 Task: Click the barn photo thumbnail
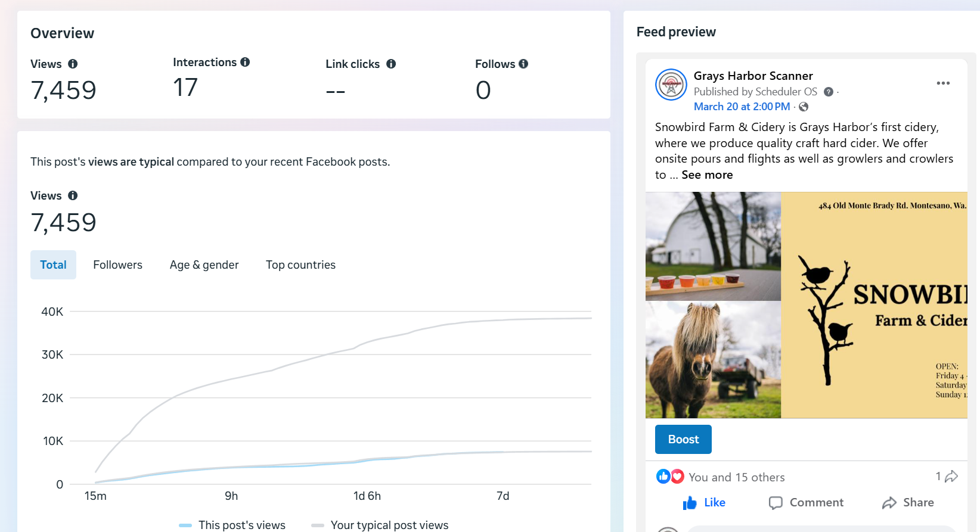point(713,245)
